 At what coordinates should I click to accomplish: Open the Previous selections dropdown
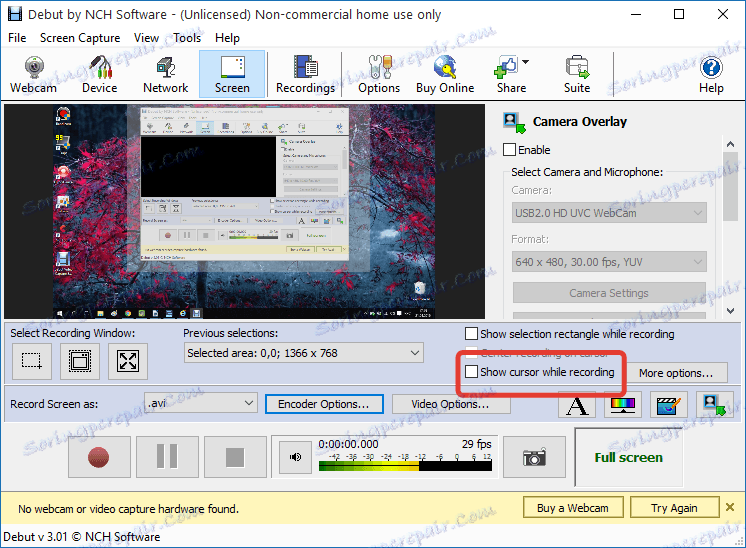coord(304,353)
